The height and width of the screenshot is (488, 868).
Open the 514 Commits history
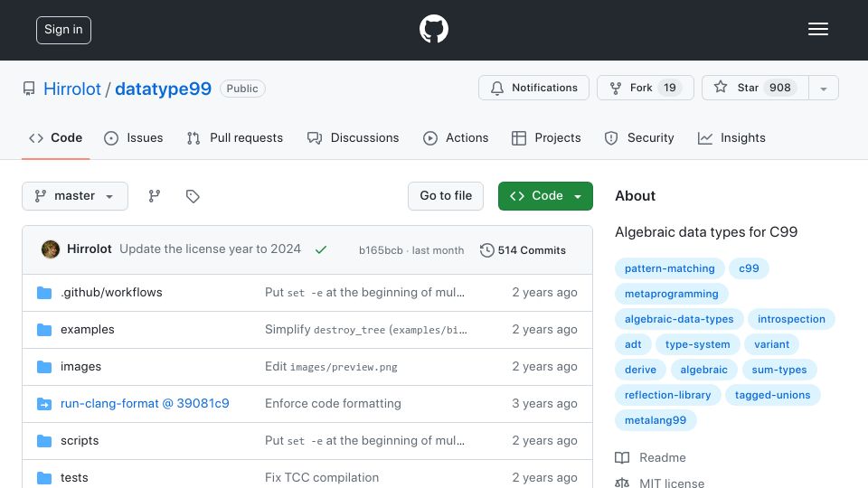pyautogui.click(x=524, y=250)
